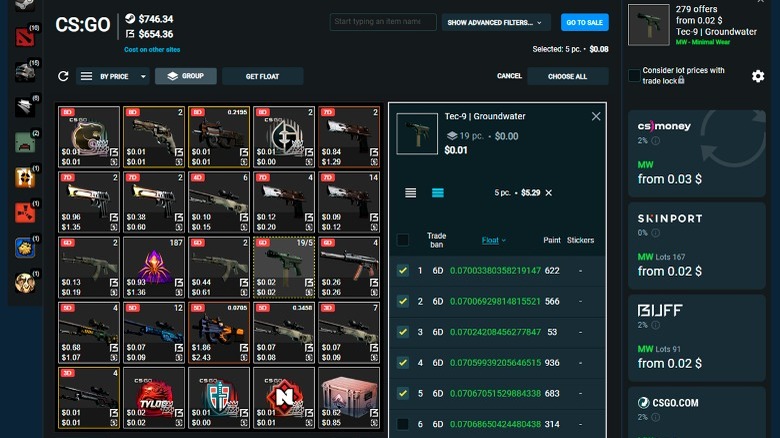Image resolution: width=780 pixels, height=438 pixels.
Task: Click the Steam balance $746.34
Action: [156, 19]
